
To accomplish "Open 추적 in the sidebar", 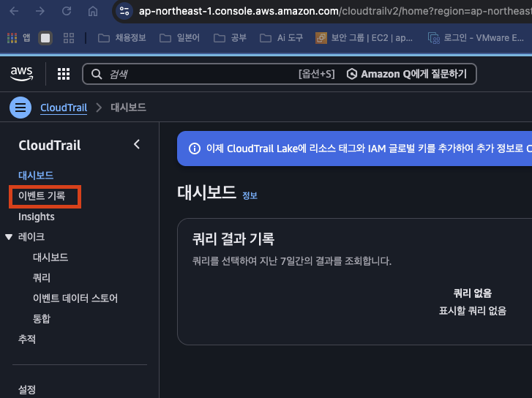I will 27,339.
